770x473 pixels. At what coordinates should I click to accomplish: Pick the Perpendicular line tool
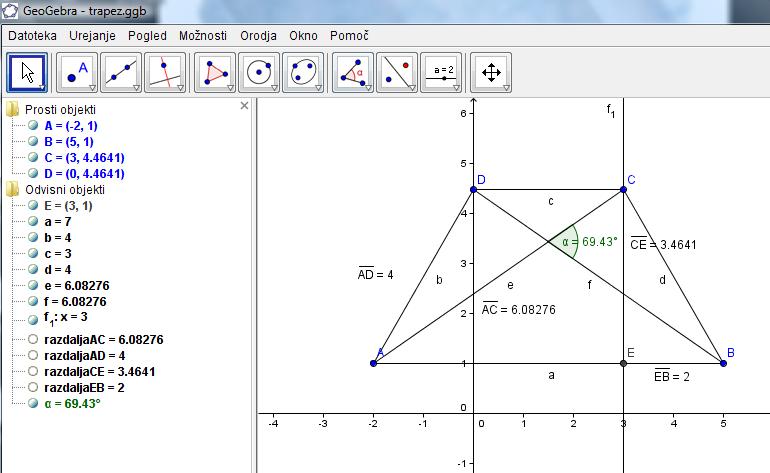[165, 72]
